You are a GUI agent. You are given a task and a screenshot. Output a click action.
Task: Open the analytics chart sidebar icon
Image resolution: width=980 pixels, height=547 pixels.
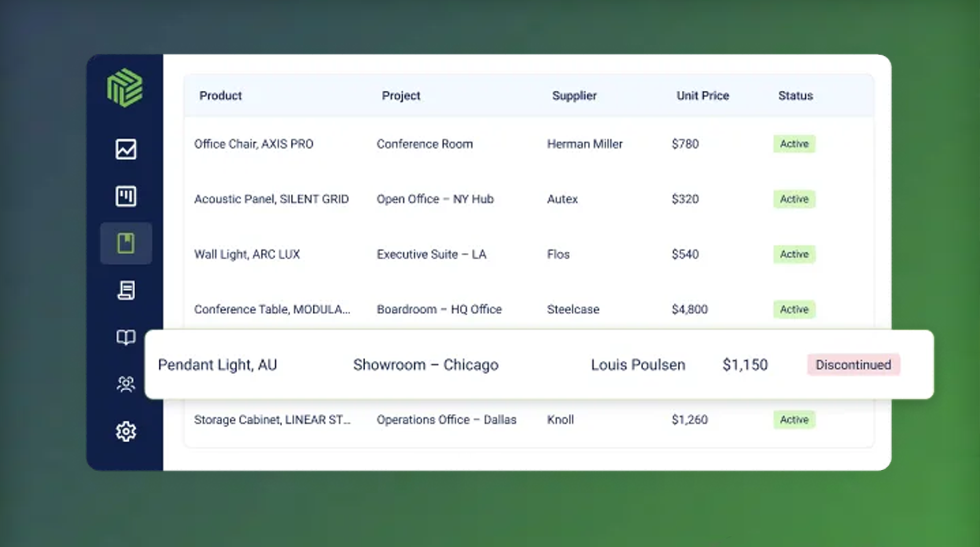click(126, 149)
